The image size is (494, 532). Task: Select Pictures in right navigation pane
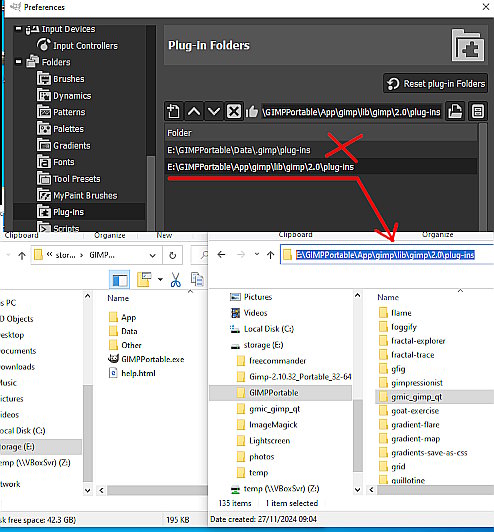251,297
